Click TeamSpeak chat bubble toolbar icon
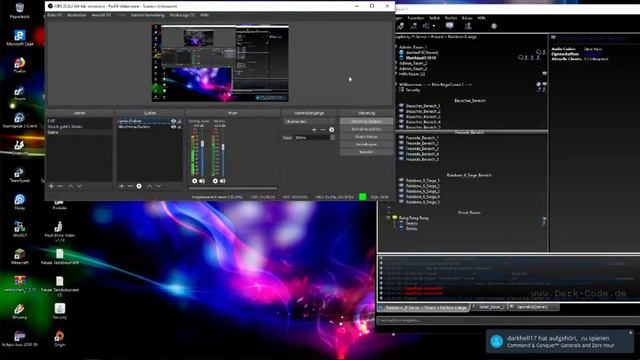This screenshot has width=640, height=360. pos(449,26)
